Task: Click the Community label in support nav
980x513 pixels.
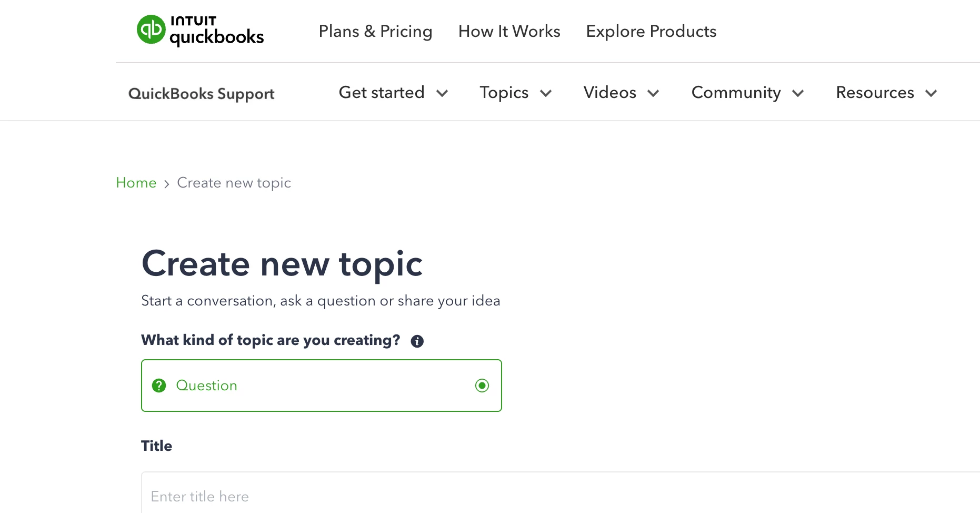Action: click(x=736, y=93)
